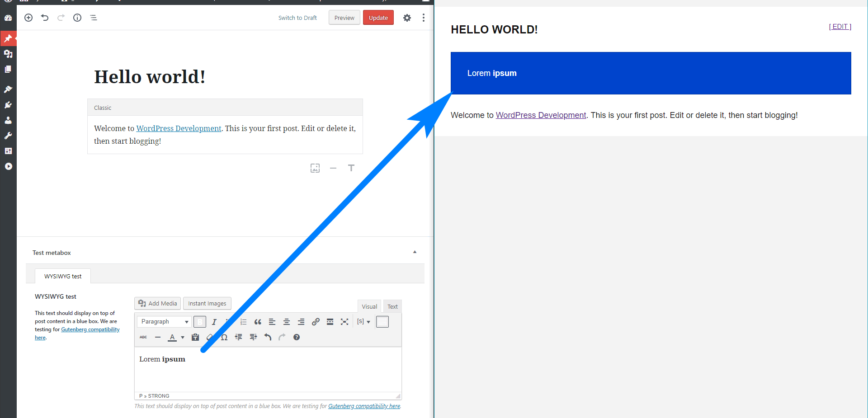
Task: Toggle Italic in the WYSIWYG toolbar
Action: 214,322
